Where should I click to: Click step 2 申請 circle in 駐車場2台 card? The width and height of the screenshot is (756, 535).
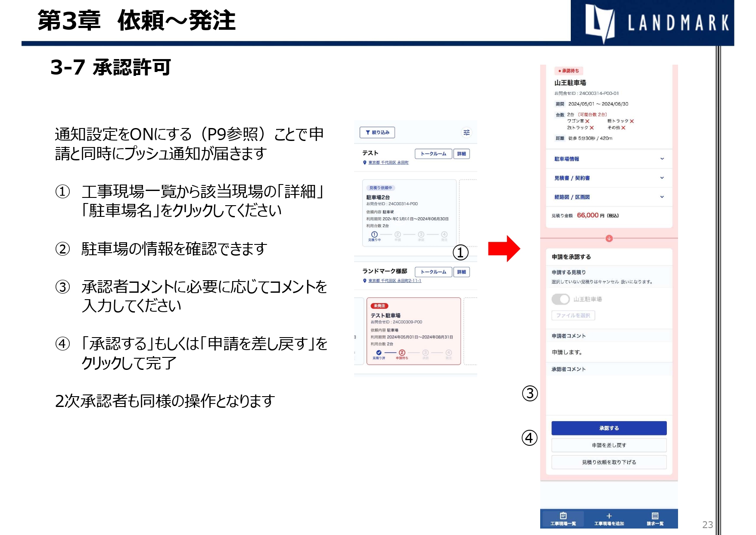coord(398,234)
